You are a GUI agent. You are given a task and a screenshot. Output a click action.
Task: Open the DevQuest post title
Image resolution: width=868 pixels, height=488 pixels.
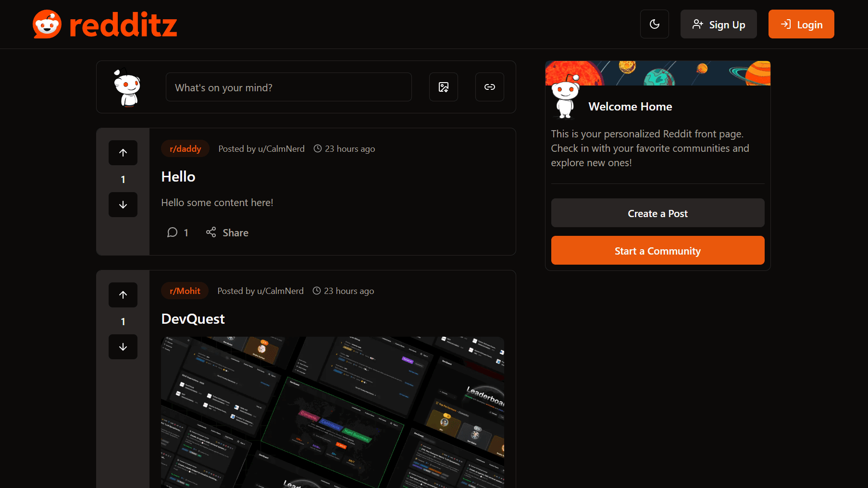tap(193, 319)
